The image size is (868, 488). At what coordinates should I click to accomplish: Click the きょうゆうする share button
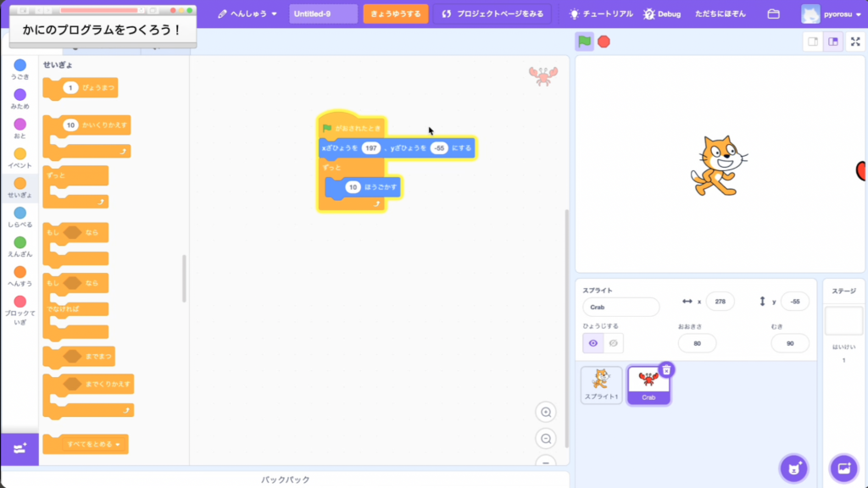click(x=395, y=14)
